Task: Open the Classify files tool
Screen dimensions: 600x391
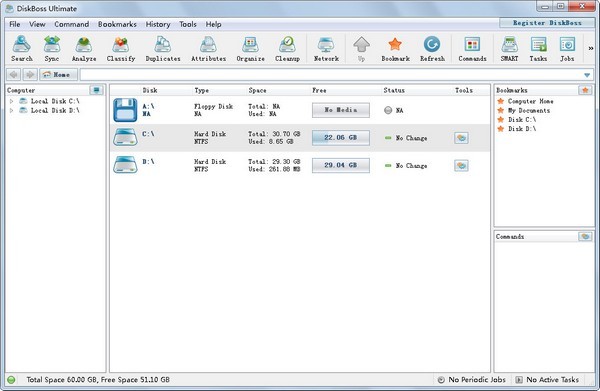Action: [121, 49]
